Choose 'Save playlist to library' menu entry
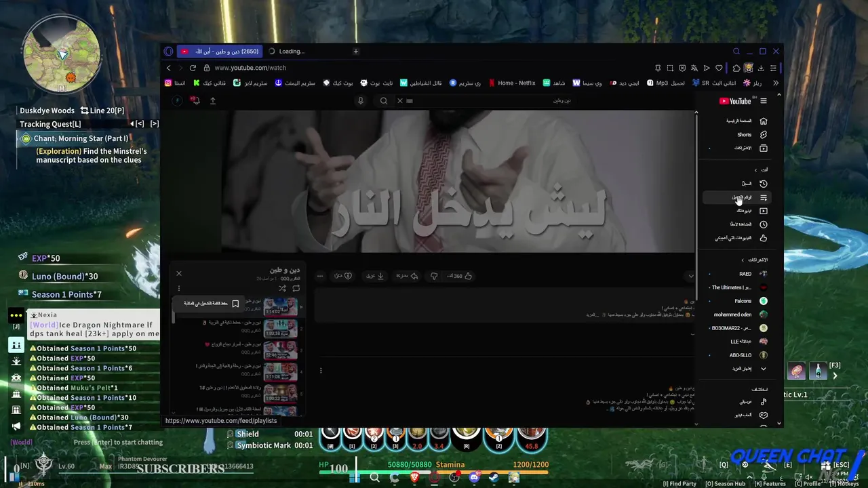 (208, 304)
